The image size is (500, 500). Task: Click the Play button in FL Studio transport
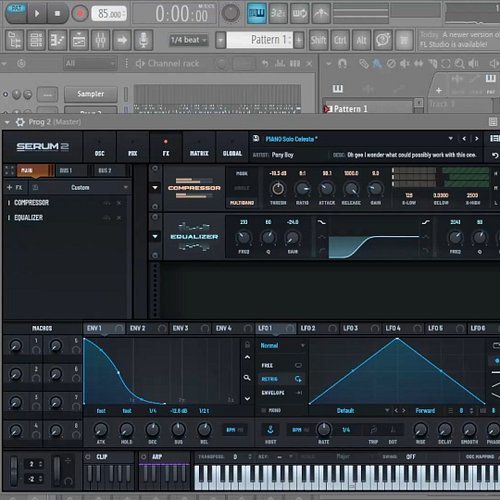click(36, 14)
